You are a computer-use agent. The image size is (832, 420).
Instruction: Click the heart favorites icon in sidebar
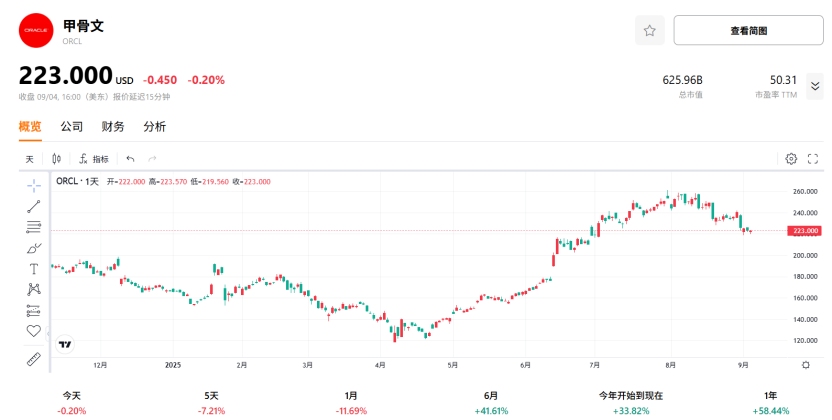[33, 331]
